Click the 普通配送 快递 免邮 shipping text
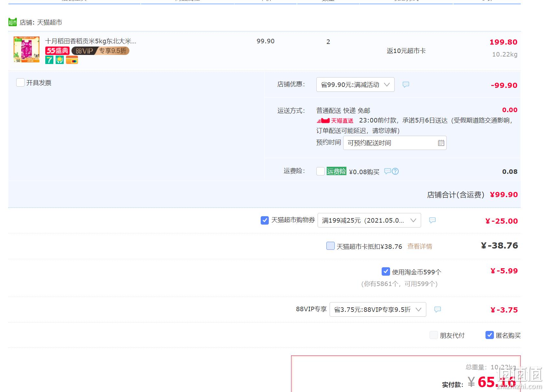 [x=343, y=111]
